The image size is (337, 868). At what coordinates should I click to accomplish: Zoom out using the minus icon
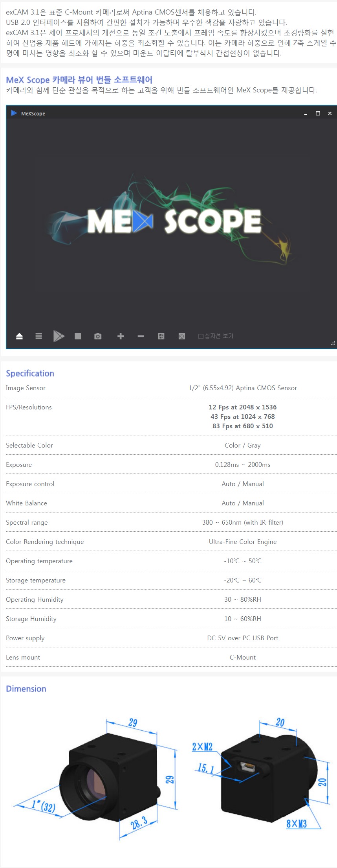pos(141,336)
